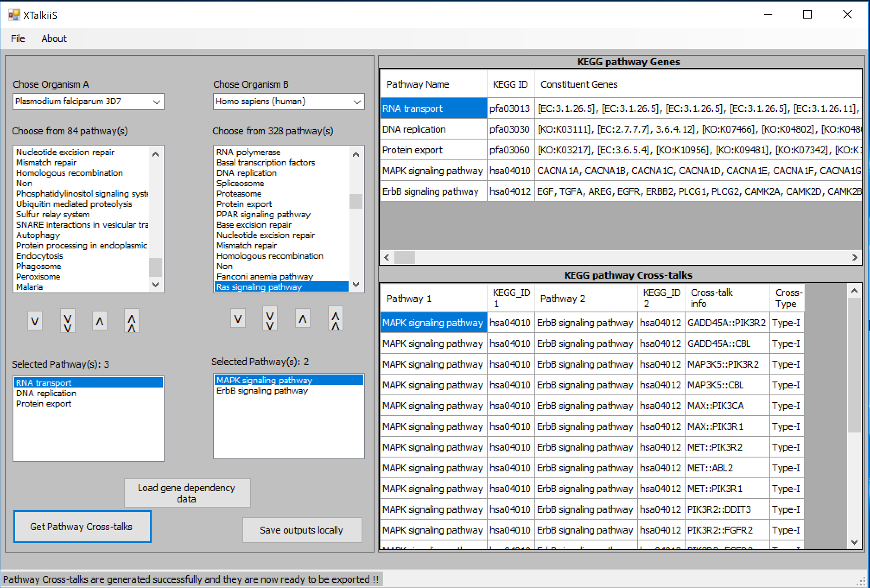This screenshot has height=588, width=870.
Task: Click Load gene dependency data button
Action: [187, 493]
